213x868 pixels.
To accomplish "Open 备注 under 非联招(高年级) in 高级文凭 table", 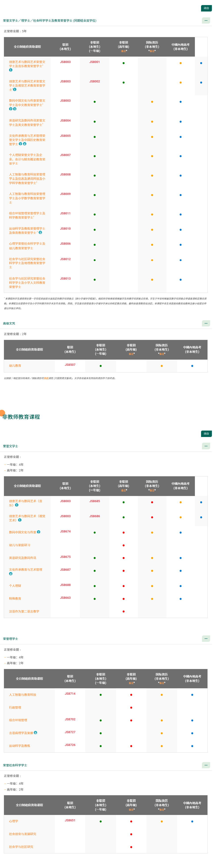I will [131, 354].
